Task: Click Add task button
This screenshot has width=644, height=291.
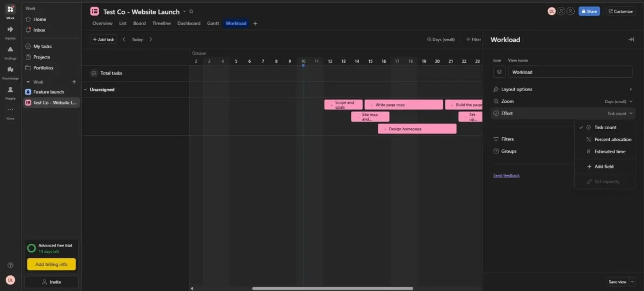Action: (x=103, y=40)
